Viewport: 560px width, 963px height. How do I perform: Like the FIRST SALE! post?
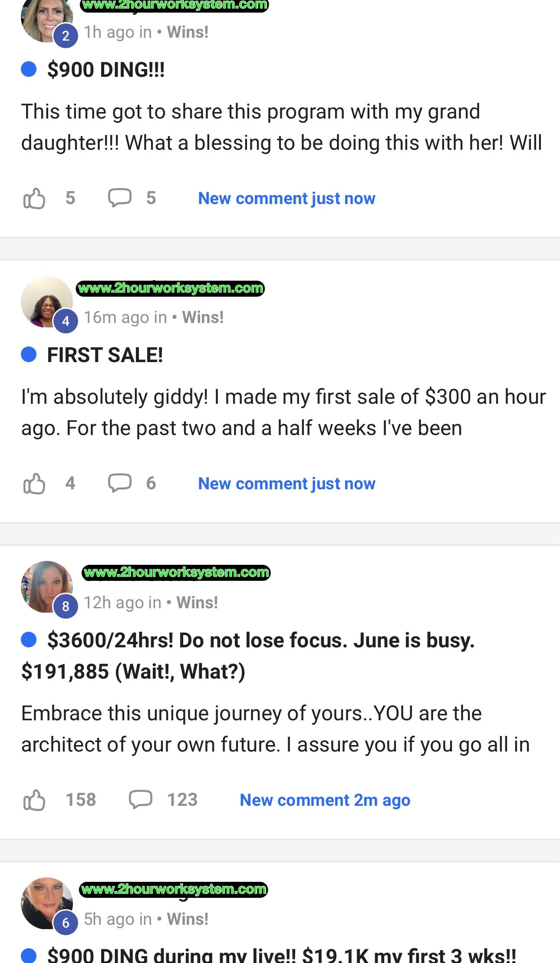click(34, 484)
